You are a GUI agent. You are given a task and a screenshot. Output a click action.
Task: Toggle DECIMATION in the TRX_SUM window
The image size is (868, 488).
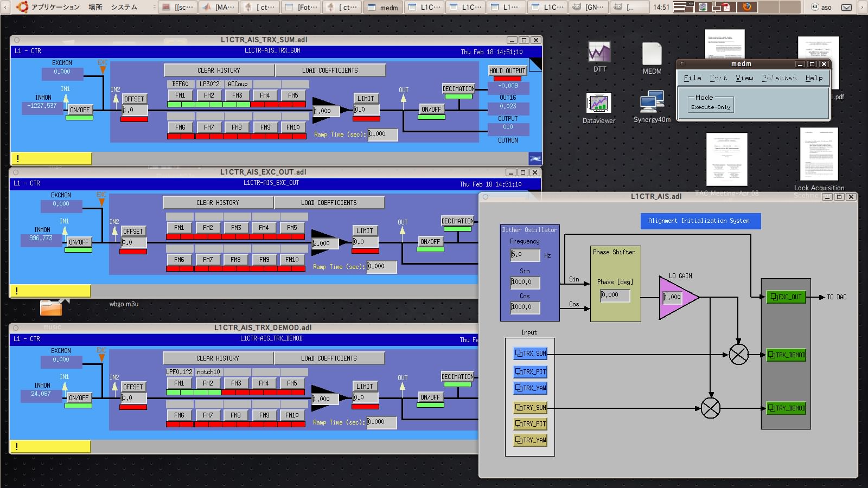tap(458, 88)
